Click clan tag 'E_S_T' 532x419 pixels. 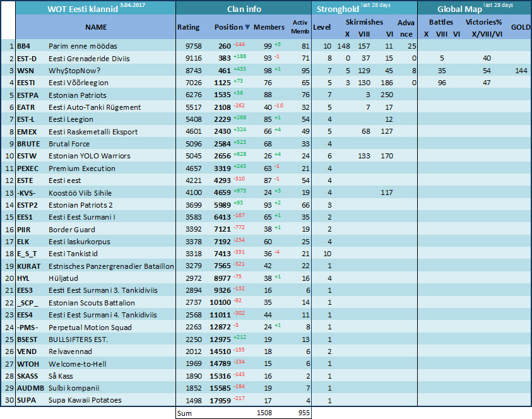tap(27, 254)
